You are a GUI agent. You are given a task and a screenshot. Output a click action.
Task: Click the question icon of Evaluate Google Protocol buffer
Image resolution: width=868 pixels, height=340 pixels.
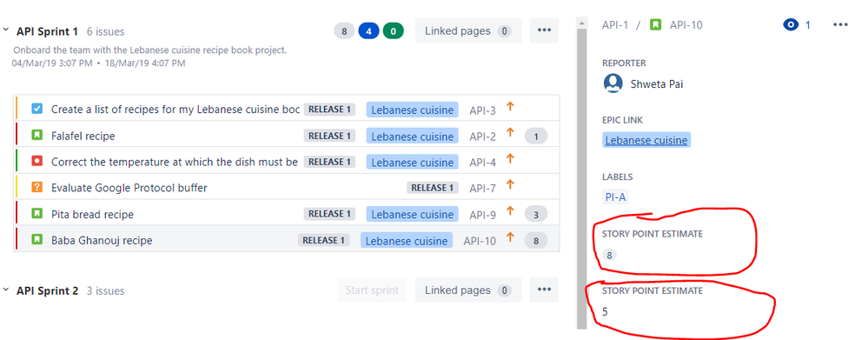tap(37, 188)
